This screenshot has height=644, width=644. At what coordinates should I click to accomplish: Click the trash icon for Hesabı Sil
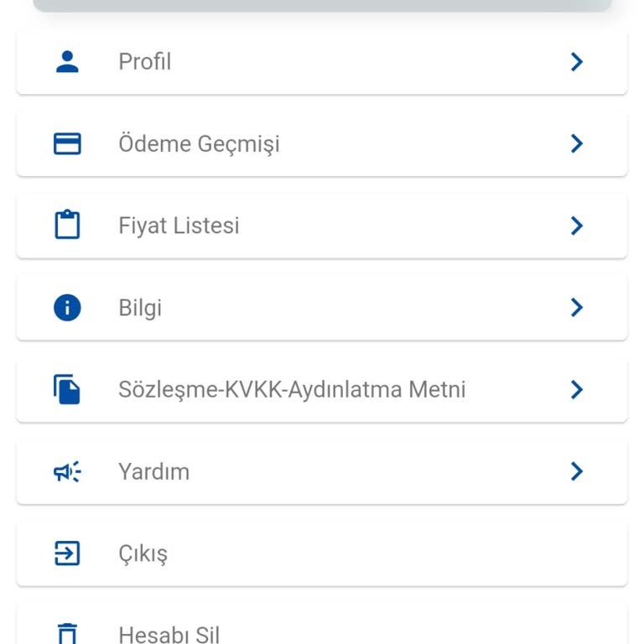pos(67,633)
